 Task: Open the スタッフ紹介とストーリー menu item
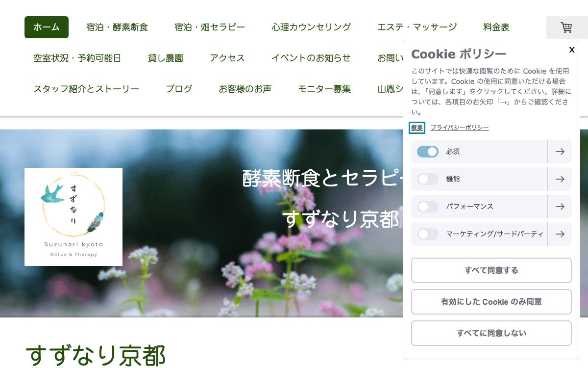click(x=86, y=89)
